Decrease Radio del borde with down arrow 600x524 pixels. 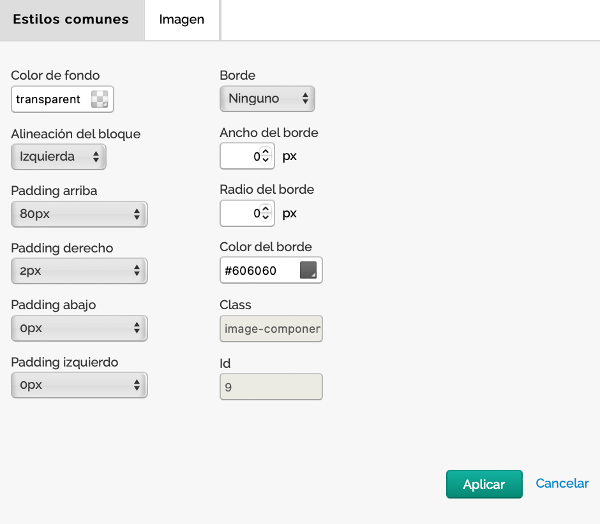pos(266,218)
